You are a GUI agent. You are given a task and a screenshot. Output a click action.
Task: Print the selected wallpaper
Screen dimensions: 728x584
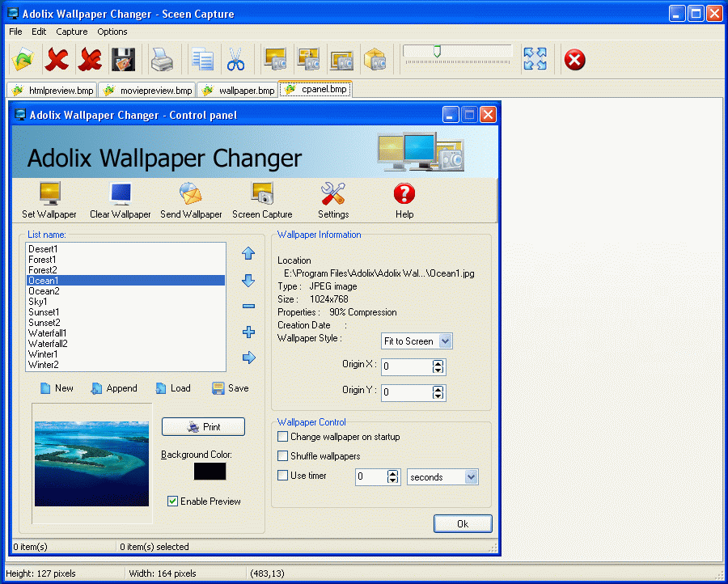click(203, 426)
